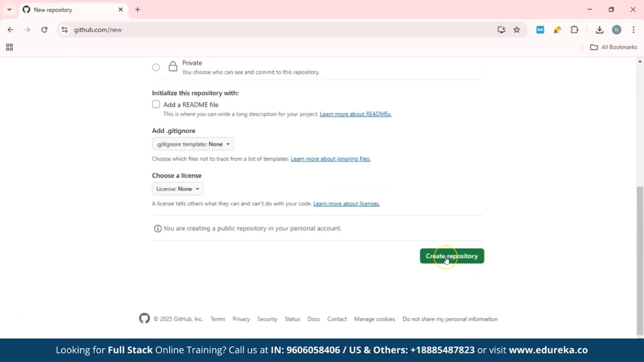Click the GitHub logo in the footer
The width and height of the screenshot is (644, 362).
click(x=144, y=318)
